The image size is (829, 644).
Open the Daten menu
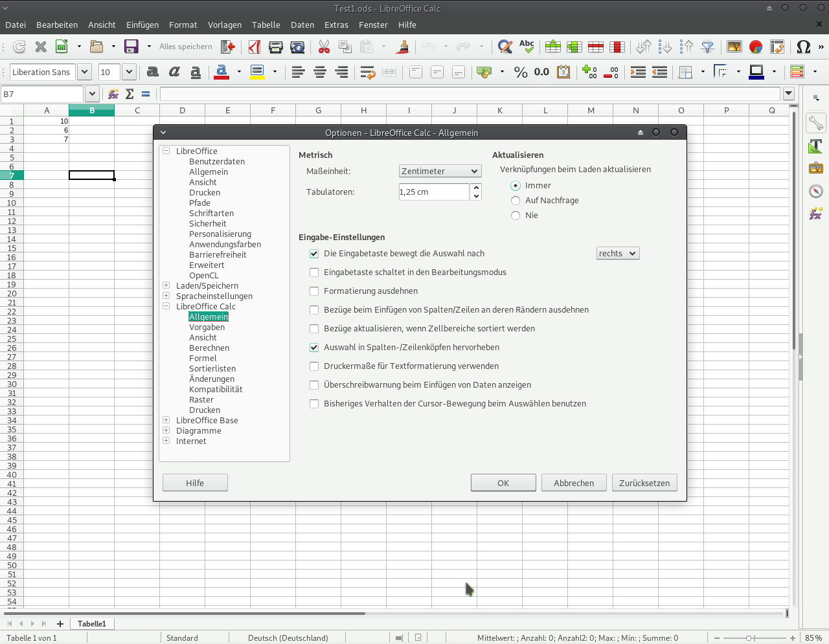point(302,25)
